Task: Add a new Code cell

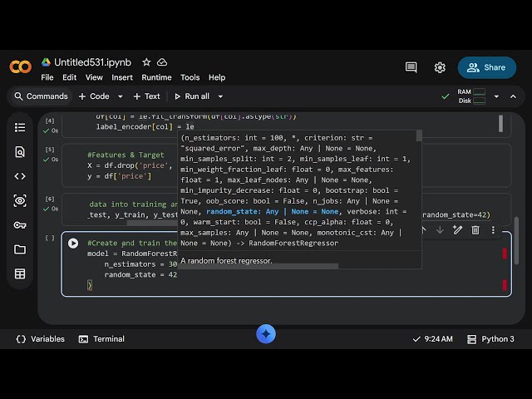Action: coord(94,96)
